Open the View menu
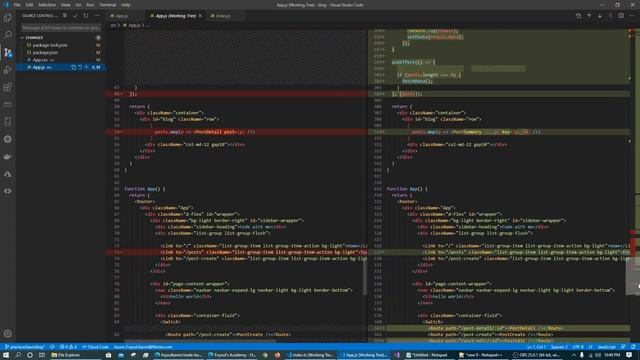The width and height of the screenshot is (640, 360). click(x=65, y=5)
